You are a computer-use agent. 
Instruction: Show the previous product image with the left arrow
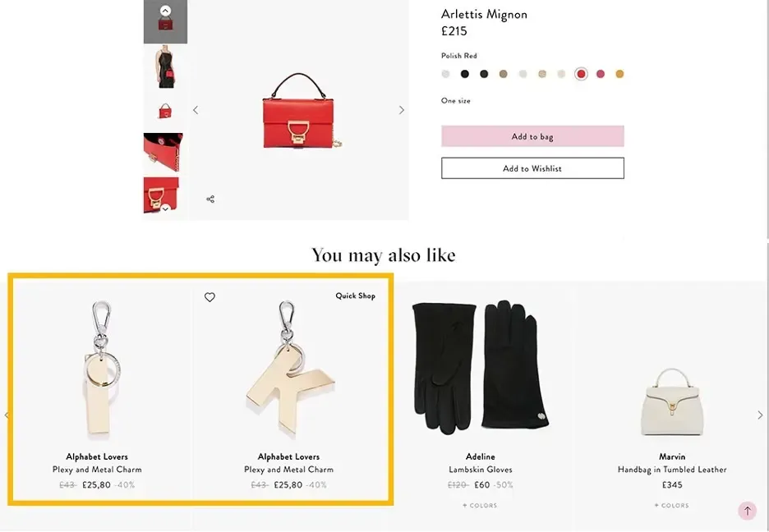pos(196,110)
